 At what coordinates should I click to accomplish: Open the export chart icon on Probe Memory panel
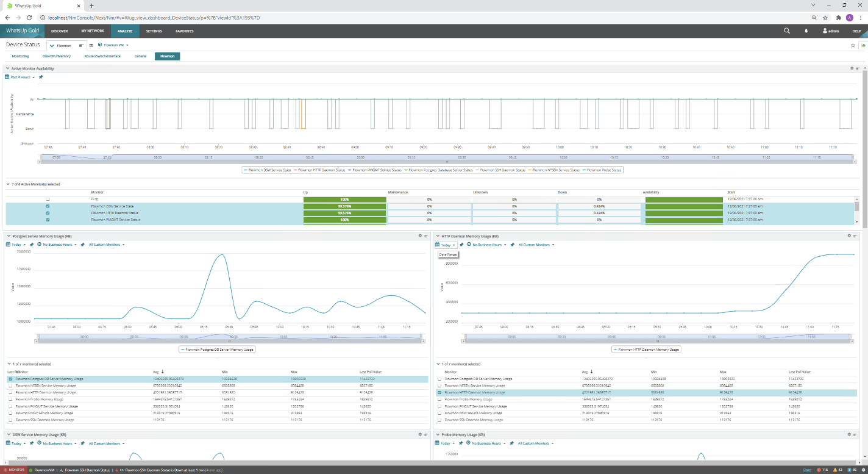point(855,434)
